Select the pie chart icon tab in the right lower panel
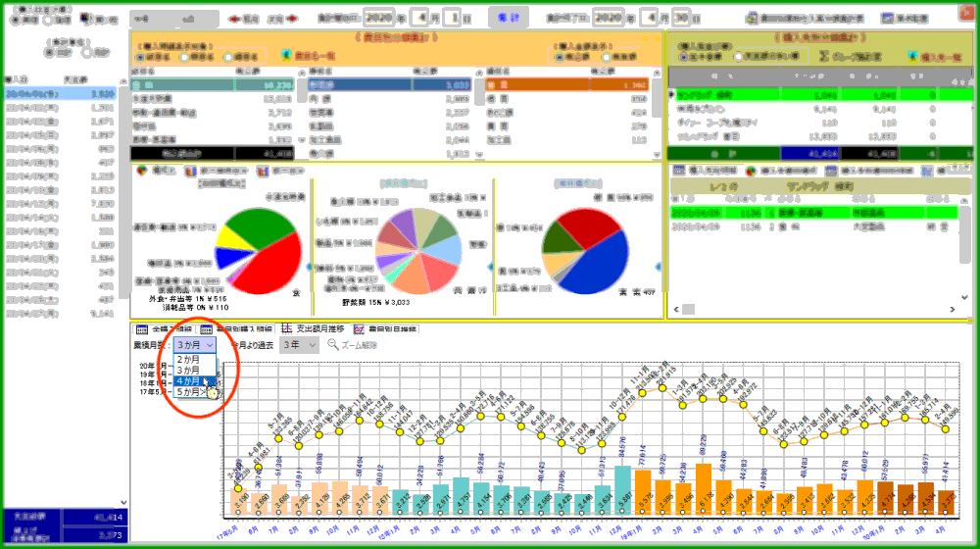 pos(751,170)
